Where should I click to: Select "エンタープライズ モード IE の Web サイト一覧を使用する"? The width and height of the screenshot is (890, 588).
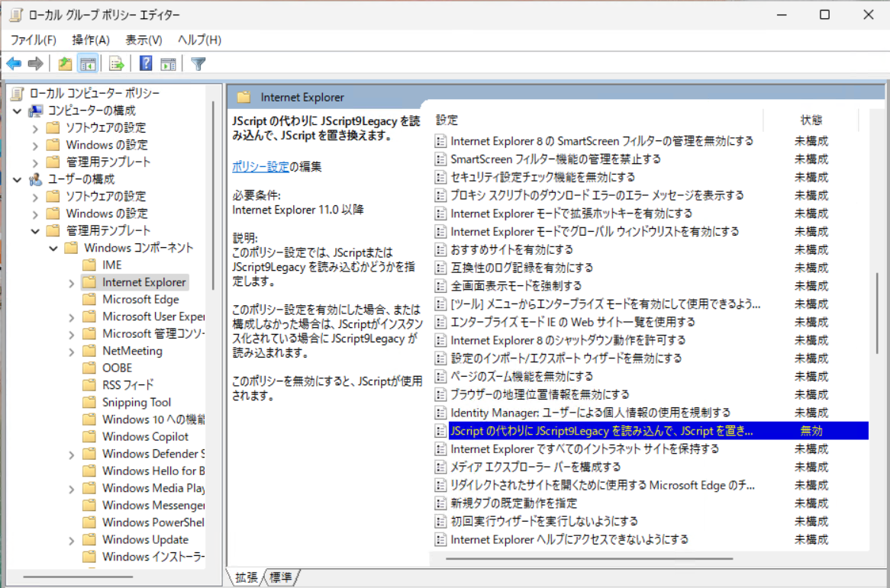coord(572,322)
